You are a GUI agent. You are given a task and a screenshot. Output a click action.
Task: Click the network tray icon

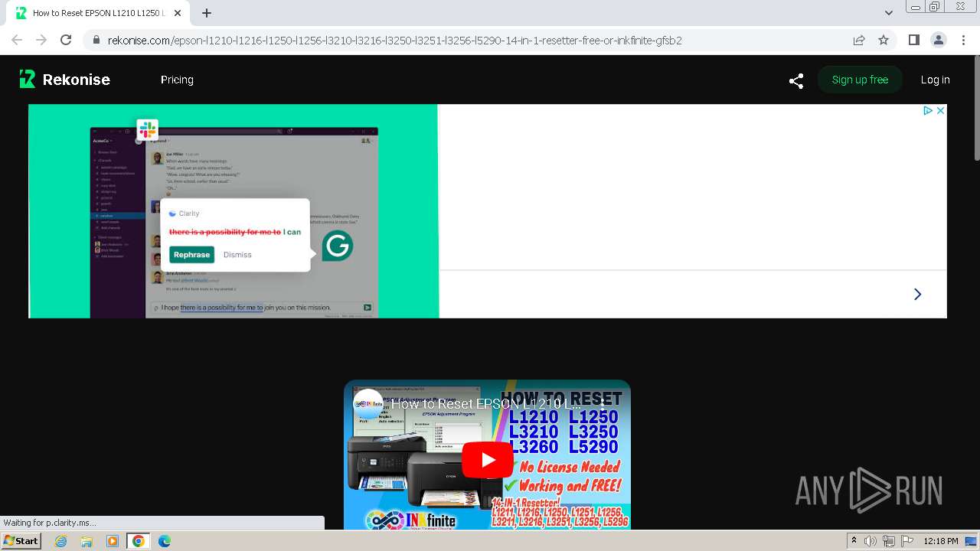889,541
